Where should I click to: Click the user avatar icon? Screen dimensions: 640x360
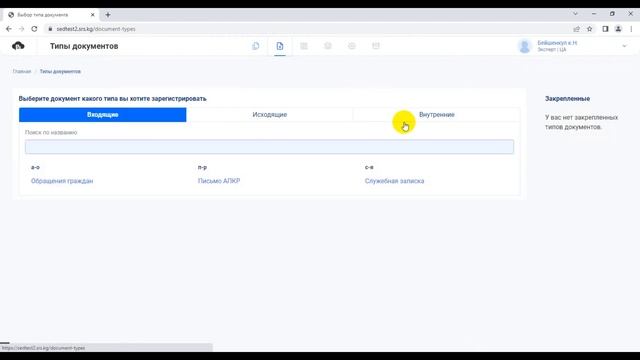point(524,46)
